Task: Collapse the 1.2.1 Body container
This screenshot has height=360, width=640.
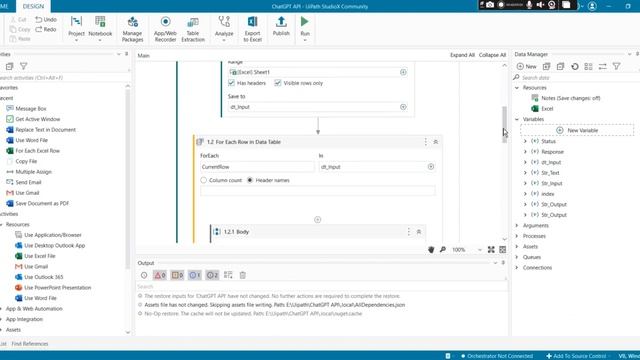Action: pos(419,232)
